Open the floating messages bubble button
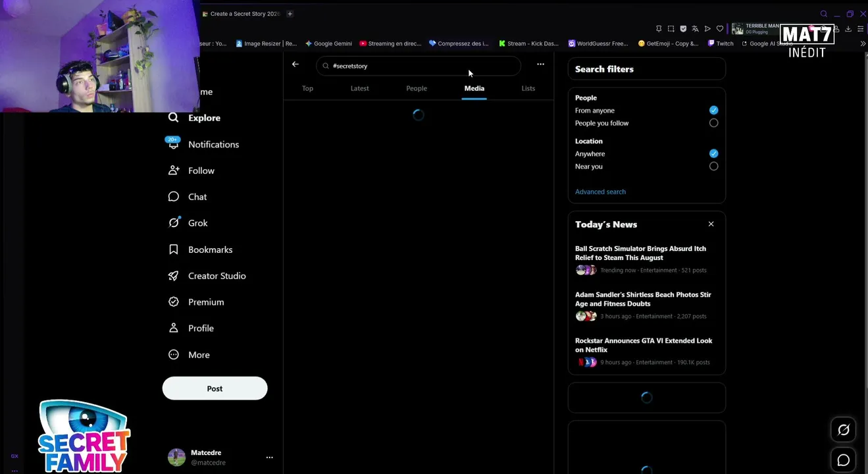The image size is (868, 474). 844,460
